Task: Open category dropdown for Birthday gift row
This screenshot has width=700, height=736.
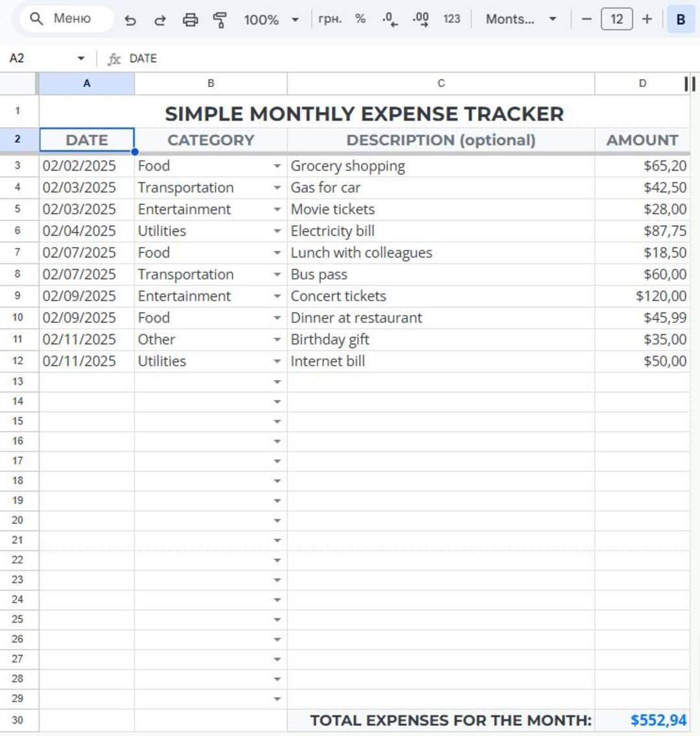Action: [x=277, y=340]
